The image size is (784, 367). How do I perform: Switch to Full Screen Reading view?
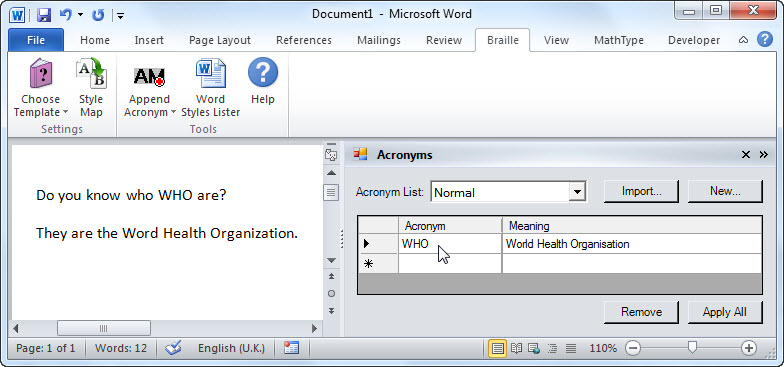click(x=516, y=348)
